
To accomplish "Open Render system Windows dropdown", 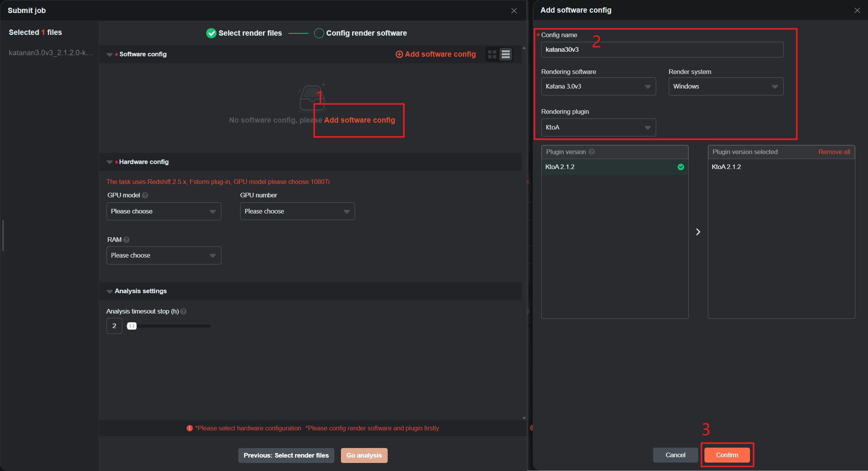I will click(726, 87).
